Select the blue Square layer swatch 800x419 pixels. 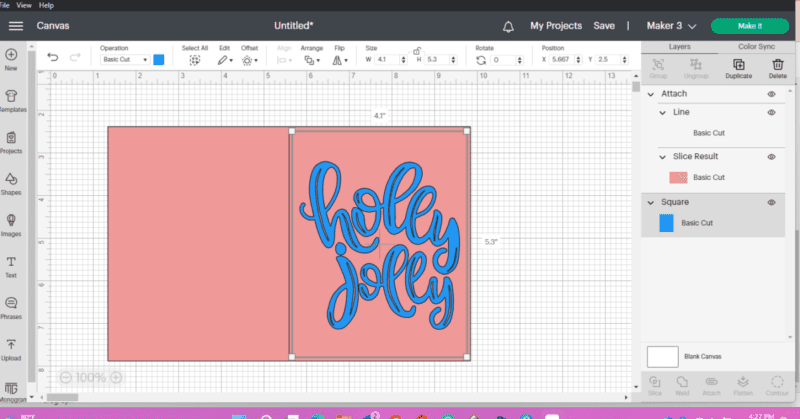tap(666, 223)
